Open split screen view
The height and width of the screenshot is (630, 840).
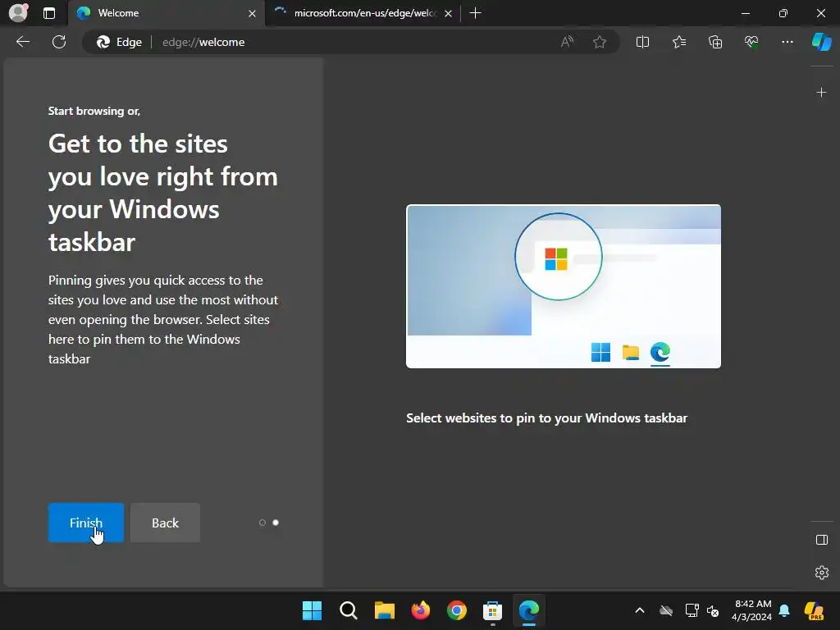pos(642,42)
